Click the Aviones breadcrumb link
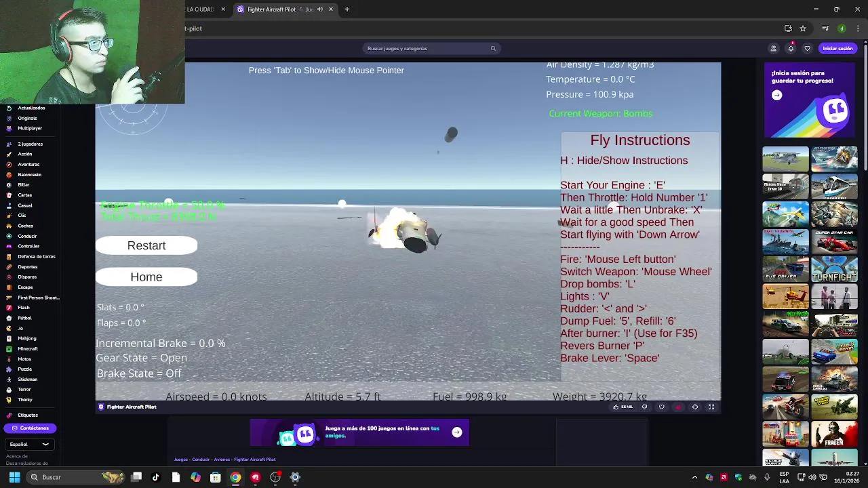The width and height of the screenshot is (868, 488). click(222, 460)
